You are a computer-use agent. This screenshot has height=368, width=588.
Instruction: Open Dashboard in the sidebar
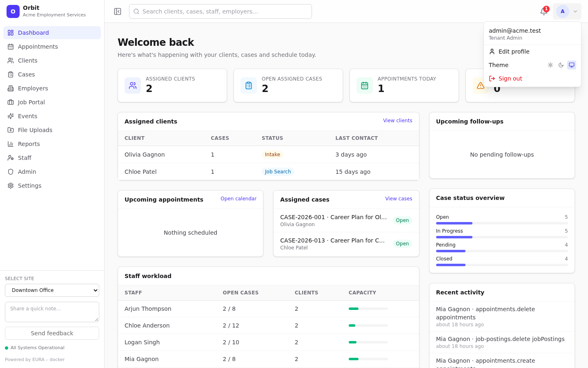52,33
